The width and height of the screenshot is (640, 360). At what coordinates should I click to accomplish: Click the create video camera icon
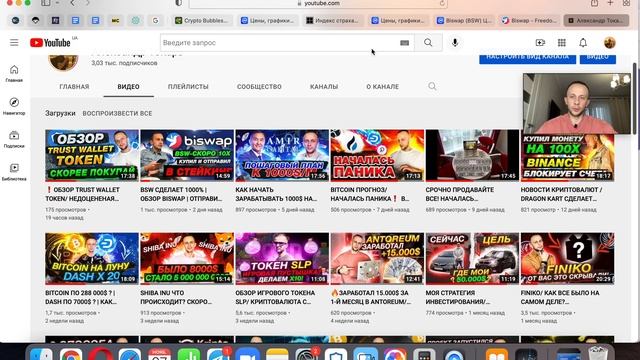540,42
